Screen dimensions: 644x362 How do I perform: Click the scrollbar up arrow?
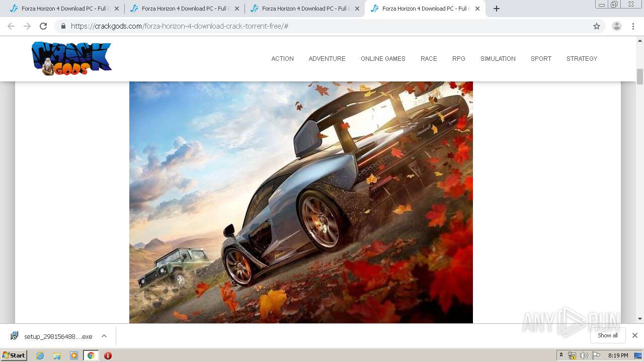(640, 40)
